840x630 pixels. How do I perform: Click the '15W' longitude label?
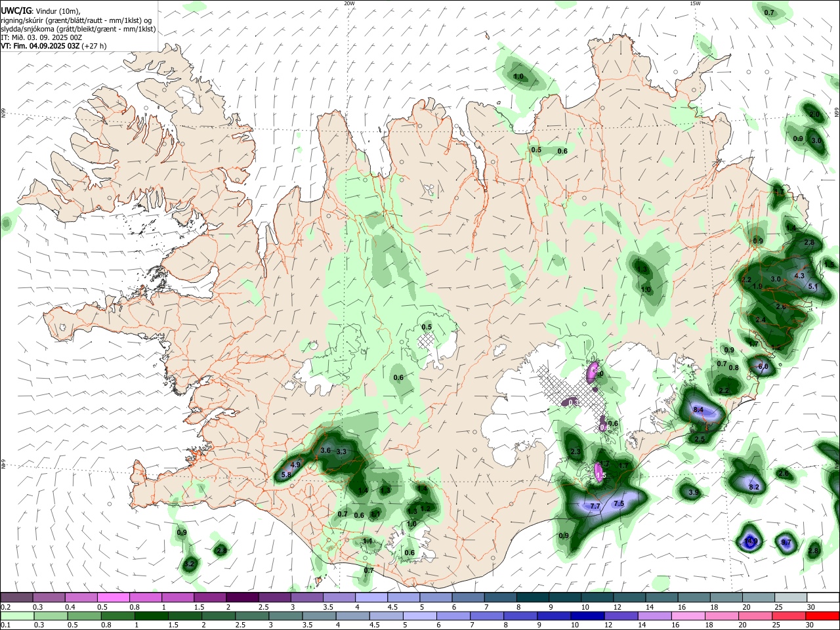(695, 3)
